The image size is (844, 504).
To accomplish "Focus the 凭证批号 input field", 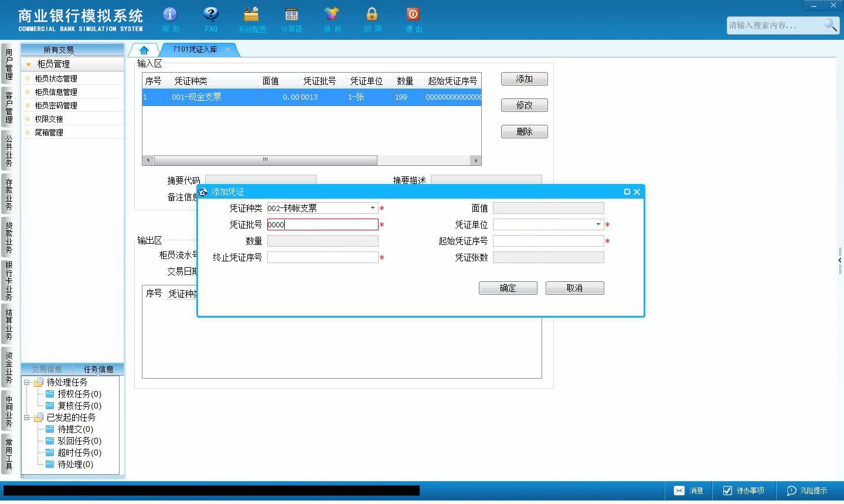I will [323, 224].
